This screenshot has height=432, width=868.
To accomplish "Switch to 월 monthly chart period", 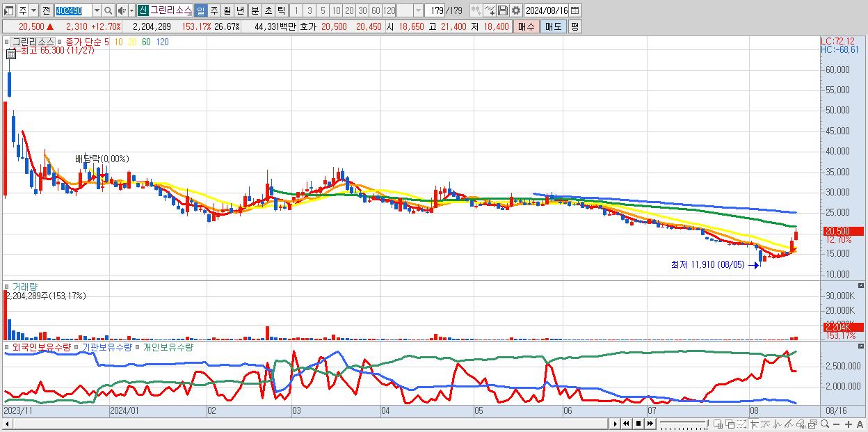I will coord(227,10).
